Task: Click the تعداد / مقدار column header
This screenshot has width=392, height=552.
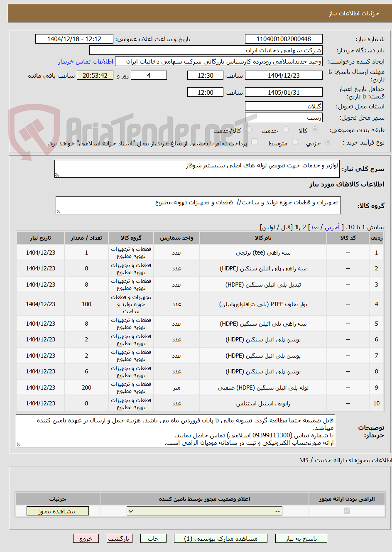Action: 86,238
